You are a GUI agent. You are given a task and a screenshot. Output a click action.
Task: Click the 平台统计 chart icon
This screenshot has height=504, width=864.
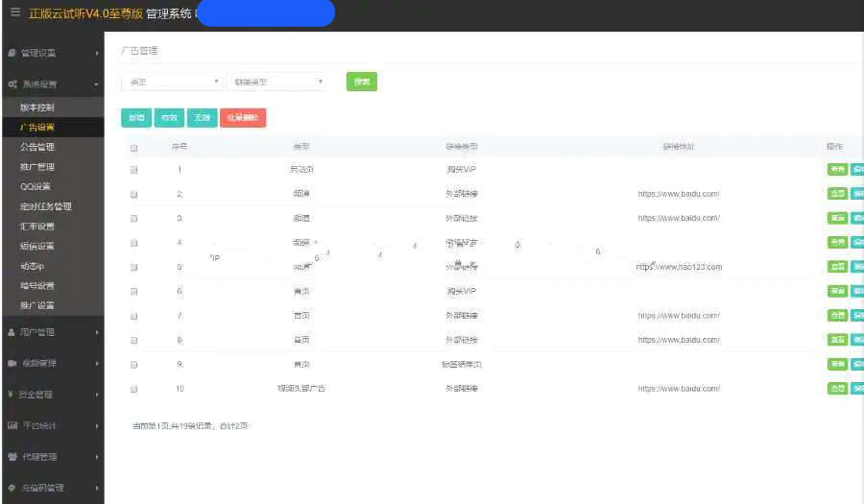pos(12,425)
